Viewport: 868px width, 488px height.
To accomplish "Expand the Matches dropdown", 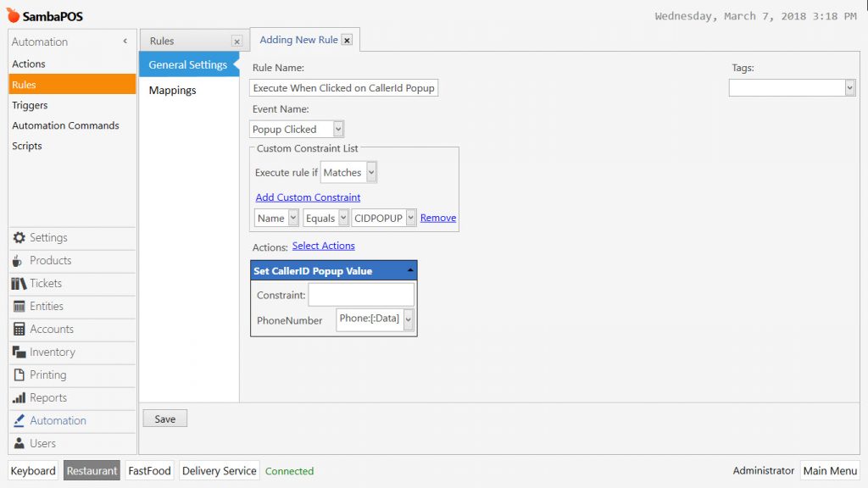I will coord(371,173).
